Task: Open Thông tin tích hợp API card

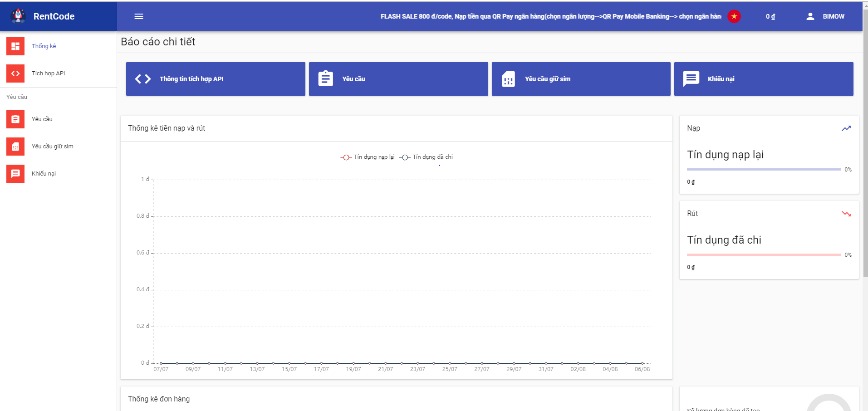Action: coord(216,79)
